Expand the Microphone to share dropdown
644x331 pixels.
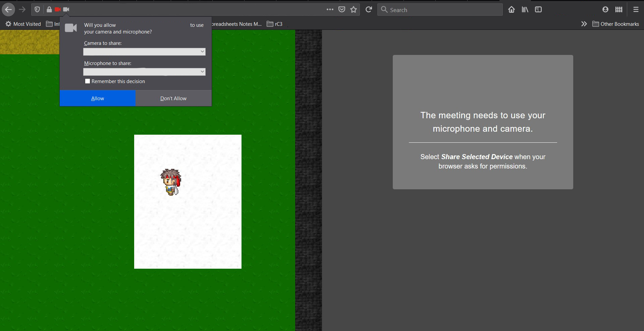click(144, 72)
